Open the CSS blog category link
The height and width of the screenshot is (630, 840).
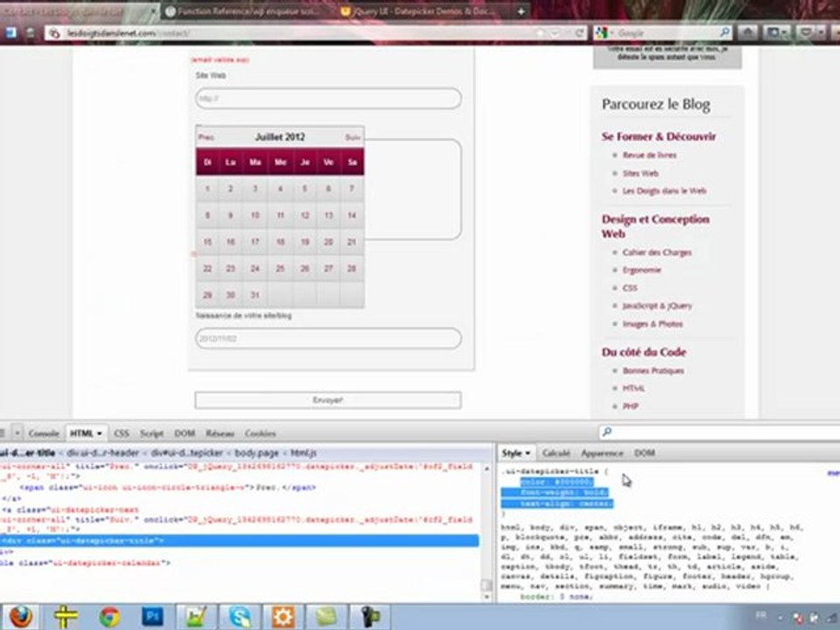pos(630,288)
